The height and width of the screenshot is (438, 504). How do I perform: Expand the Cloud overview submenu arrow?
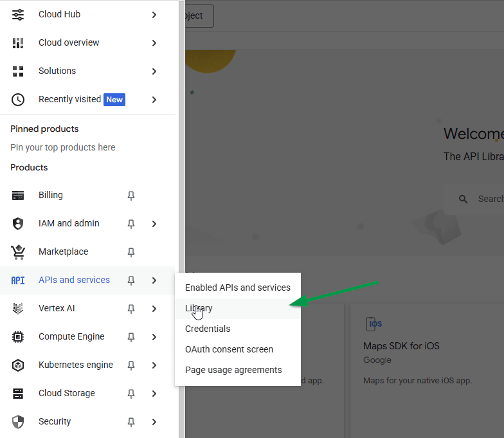click(x=154, y=43)
